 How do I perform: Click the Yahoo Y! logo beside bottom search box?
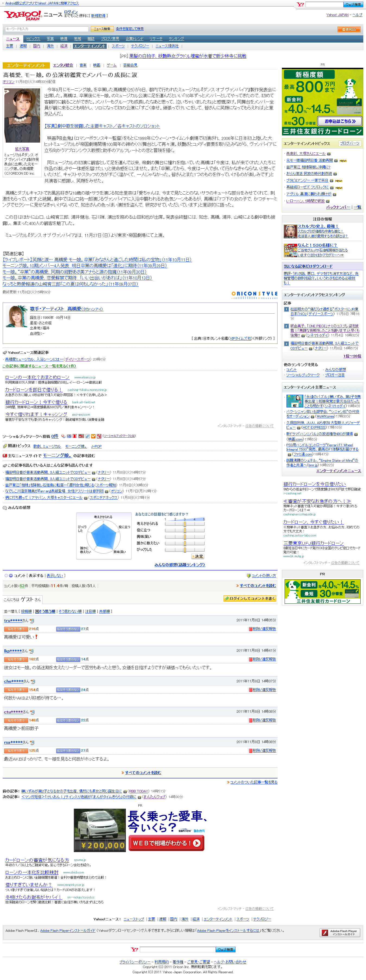coord(135,950)
